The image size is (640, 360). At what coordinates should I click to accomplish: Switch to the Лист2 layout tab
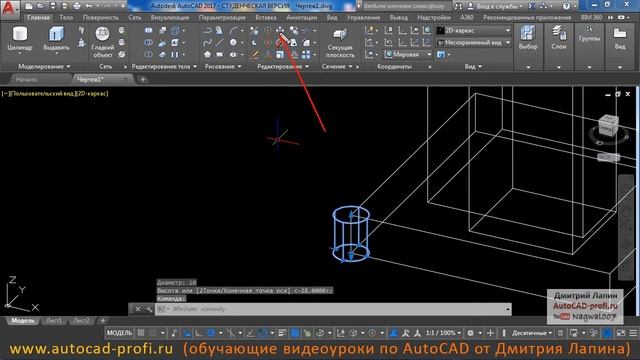click(81, 321)
